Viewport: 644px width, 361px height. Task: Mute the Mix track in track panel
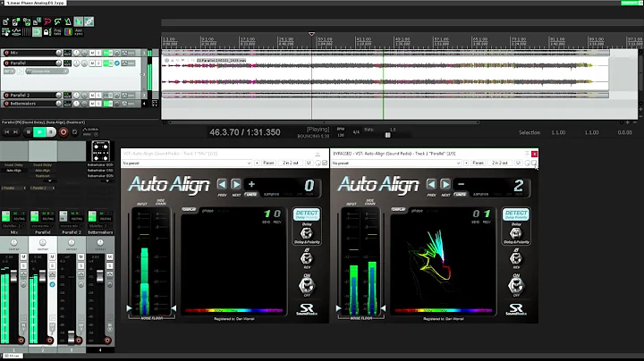pyautogui.click(x=92, y=53)
